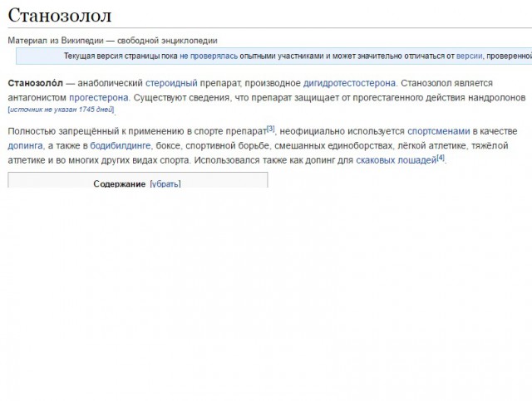This screenshot has height=401, width=532.
Task: Follow the 'допинга' link
Action: coord(25,146)
